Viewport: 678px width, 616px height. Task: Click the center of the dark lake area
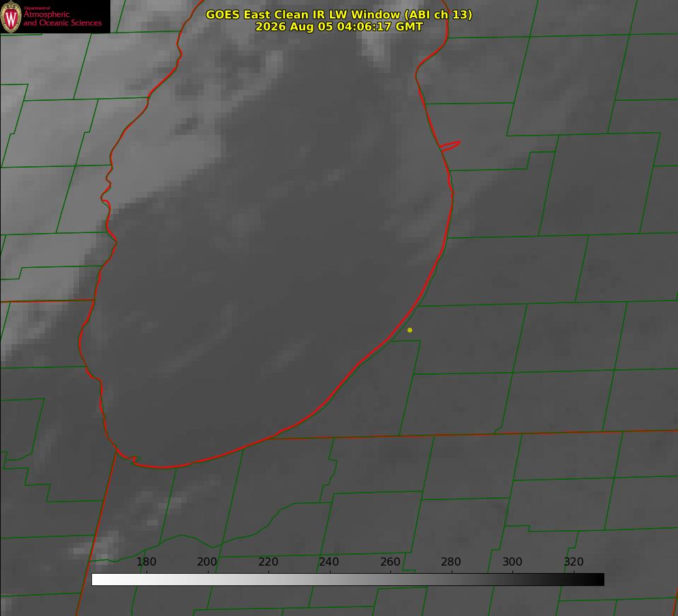(268, 268)
